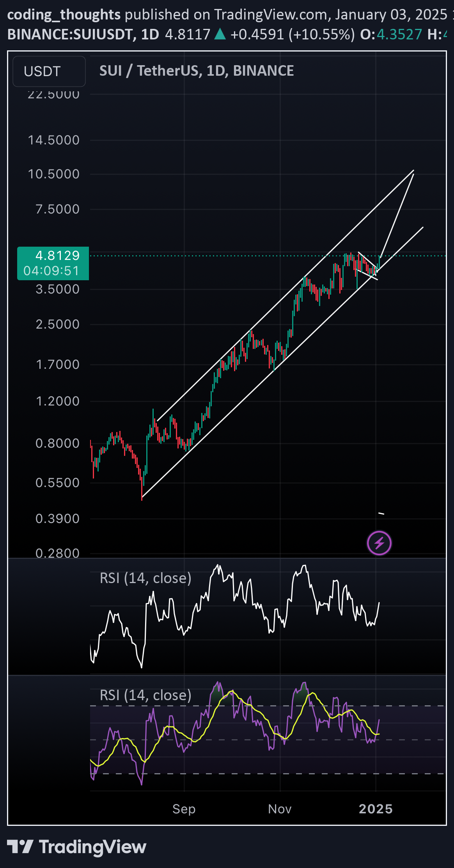
Task: Click the Nov date axis label
Action: pyautogui.click(x=280, y=809)
